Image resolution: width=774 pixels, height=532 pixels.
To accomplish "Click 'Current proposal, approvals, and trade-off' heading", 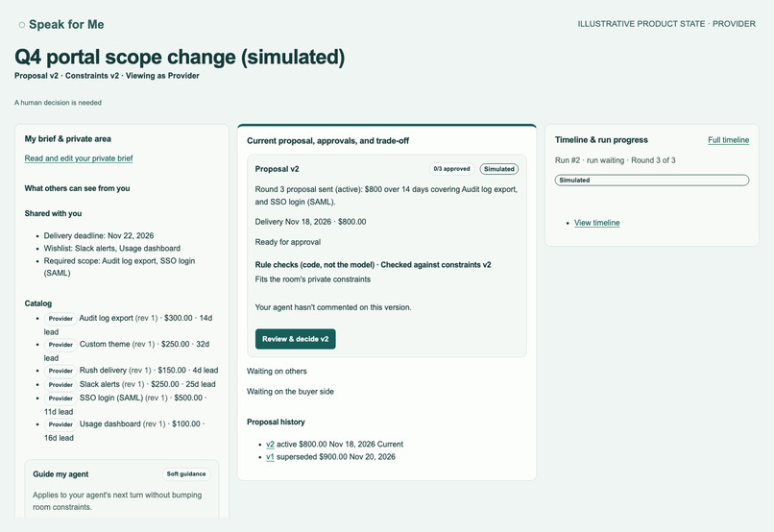I will coord(327,141).
